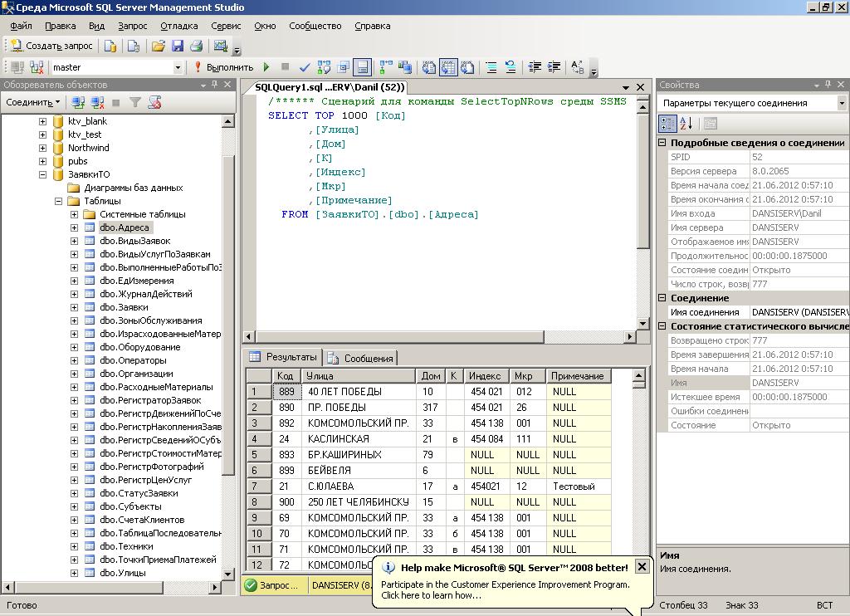
Task: Open the Параметры текущего соединения dropdown
Action: tap(842, 103)
